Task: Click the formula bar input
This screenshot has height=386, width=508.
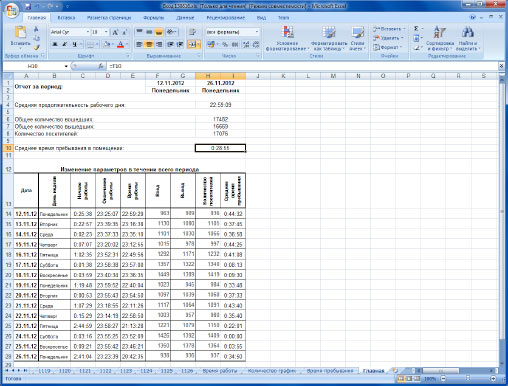Action: point(302,66)
